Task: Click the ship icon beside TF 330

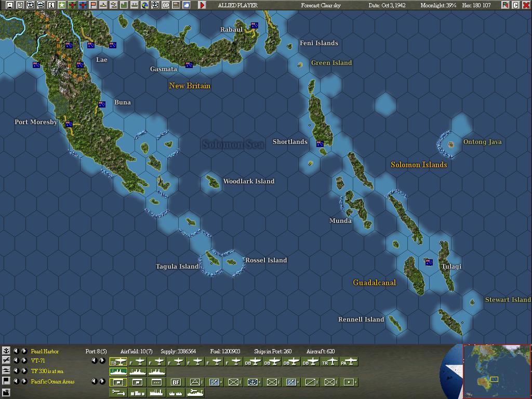Action: click(6, 371)
